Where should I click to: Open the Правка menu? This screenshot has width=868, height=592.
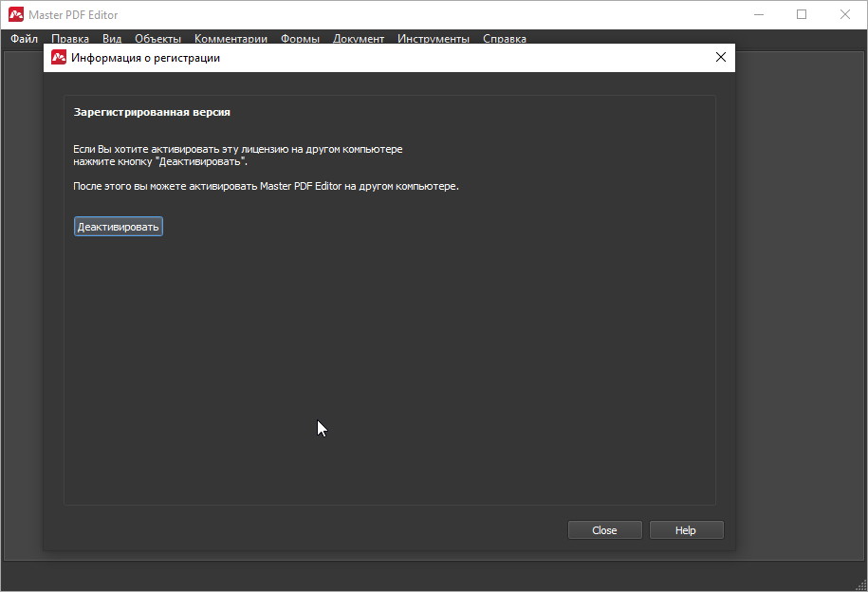[70, 39]
